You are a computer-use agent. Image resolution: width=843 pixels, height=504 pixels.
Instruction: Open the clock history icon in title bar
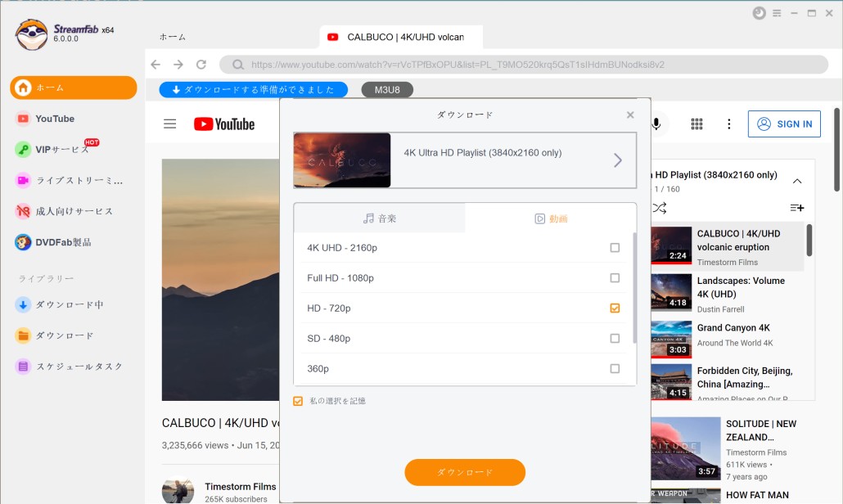tap(760, 13)
